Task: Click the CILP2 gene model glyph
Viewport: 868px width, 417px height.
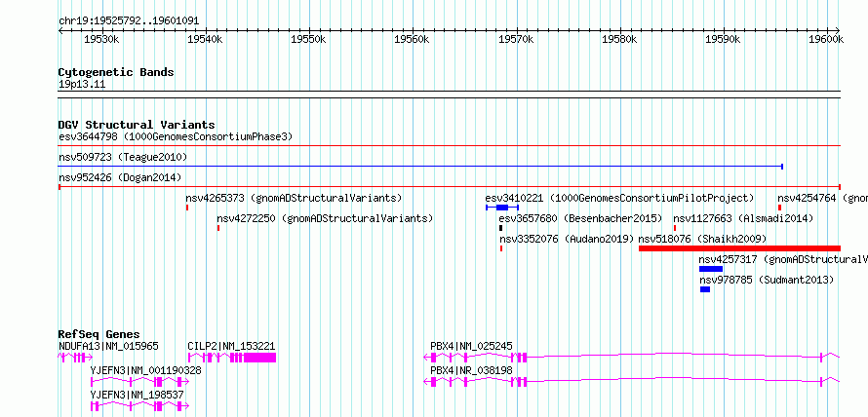Action: (x=231, y=358)
